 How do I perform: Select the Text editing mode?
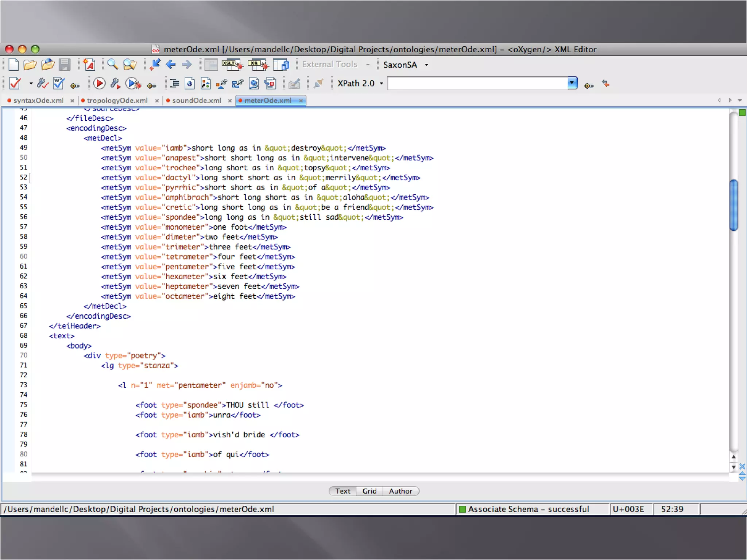342,491
